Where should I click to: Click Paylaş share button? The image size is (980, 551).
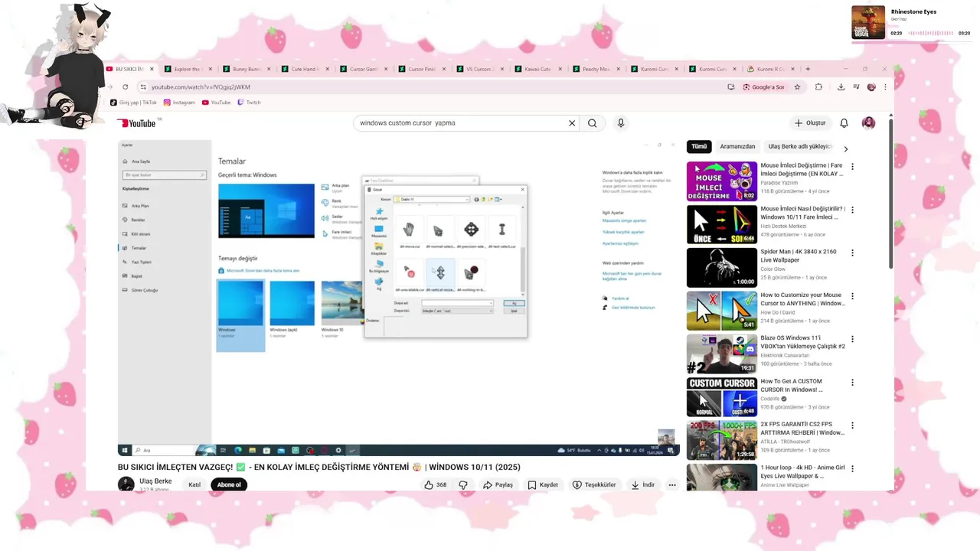point(498,484)
